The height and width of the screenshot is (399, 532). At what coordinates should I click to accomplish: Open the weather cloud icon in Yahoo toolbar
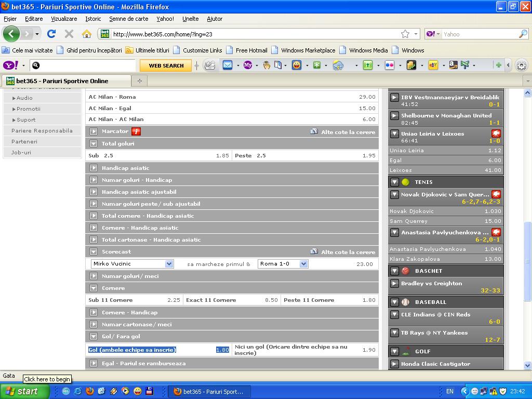point(338,65)
